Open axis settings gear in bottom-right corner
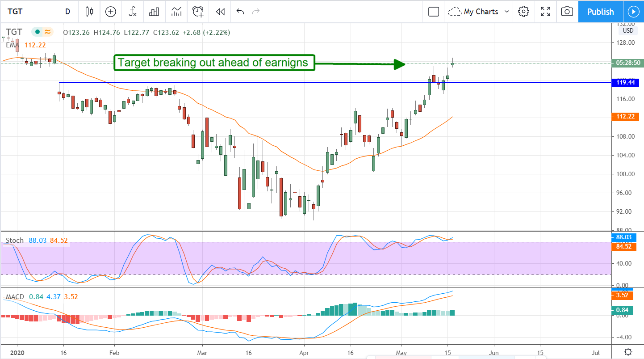Image resolution: width=644 pixels, height=359 pixels. (x=628, y=351)
